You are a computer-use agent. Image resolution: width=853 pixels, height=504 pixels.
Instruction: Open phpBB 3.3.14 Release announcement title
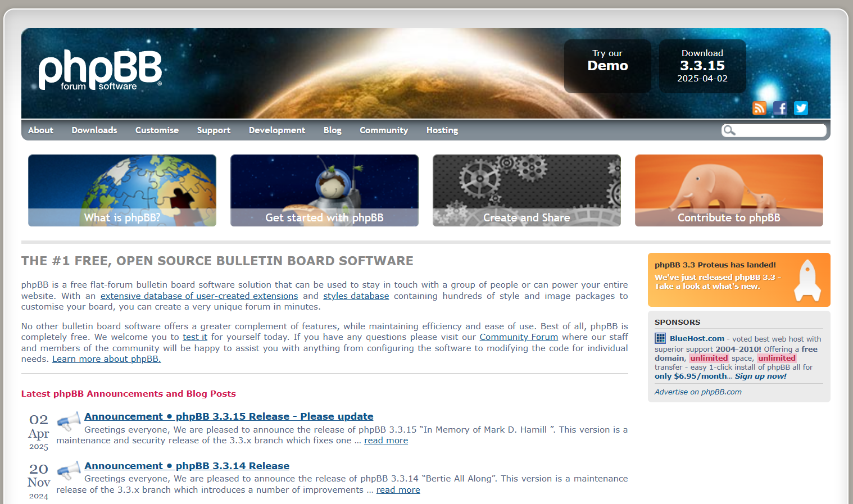point(187,466)
